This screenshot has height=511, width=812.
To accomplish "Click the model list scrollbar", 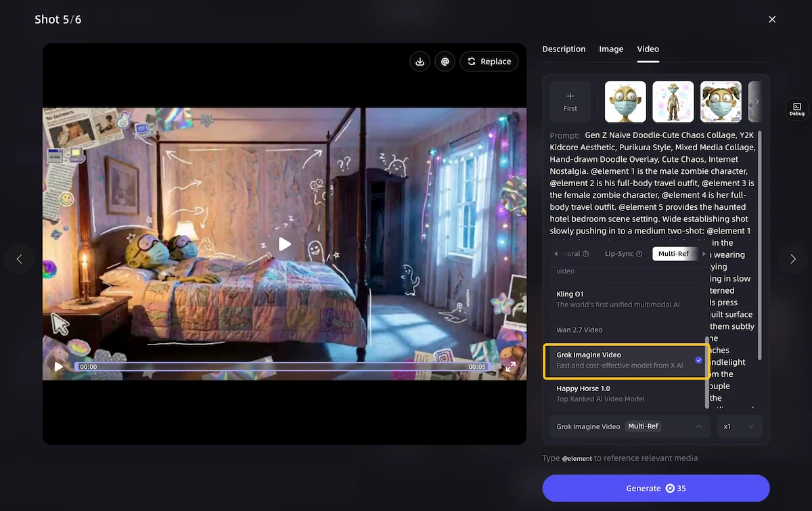I will click(x=707, y=372).
